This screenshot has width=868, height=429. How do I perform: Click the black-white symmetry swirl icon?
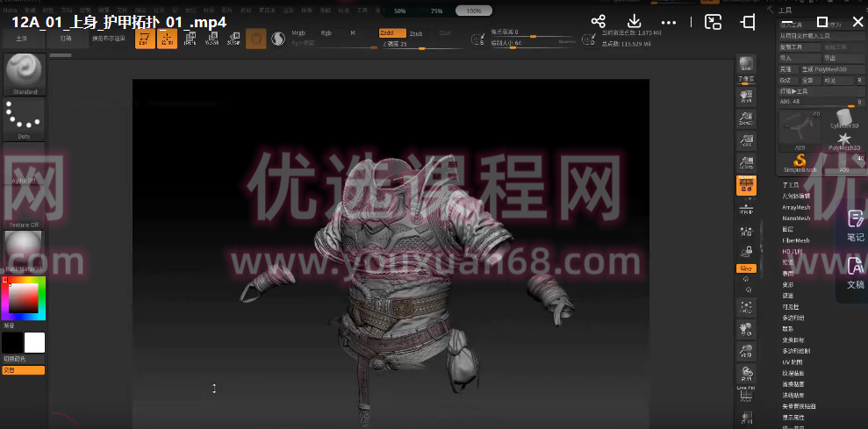tap(278, 39)
